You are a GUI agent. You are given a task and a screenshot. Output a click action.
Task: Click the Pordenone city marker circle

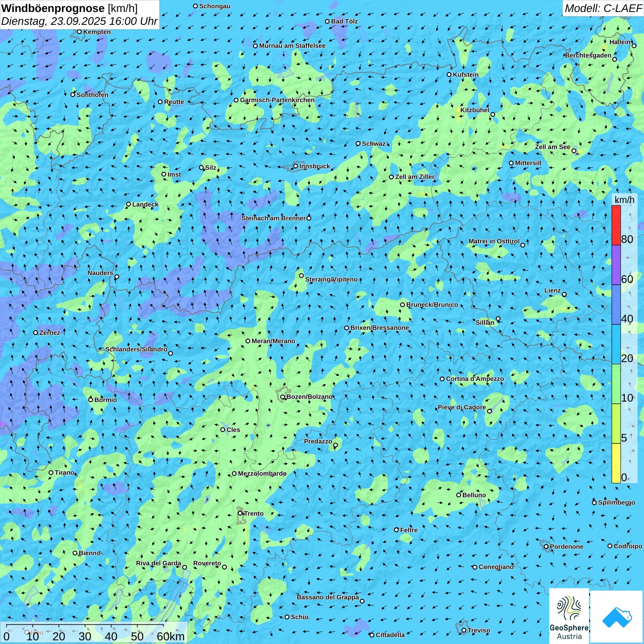[546, 546]
